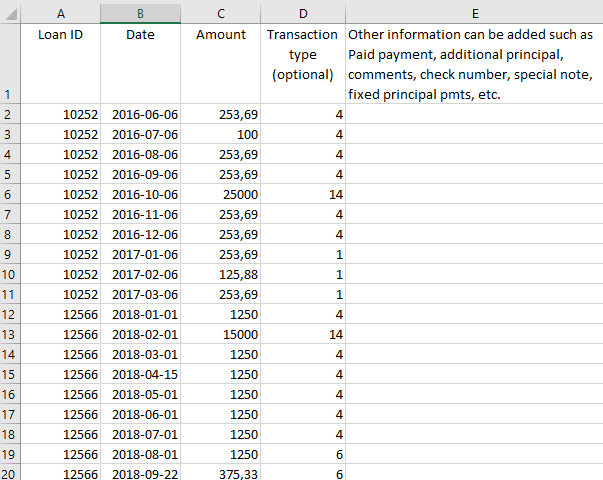Select row 13 header
This screenshot has height=480, width=603.
(10, 334)
